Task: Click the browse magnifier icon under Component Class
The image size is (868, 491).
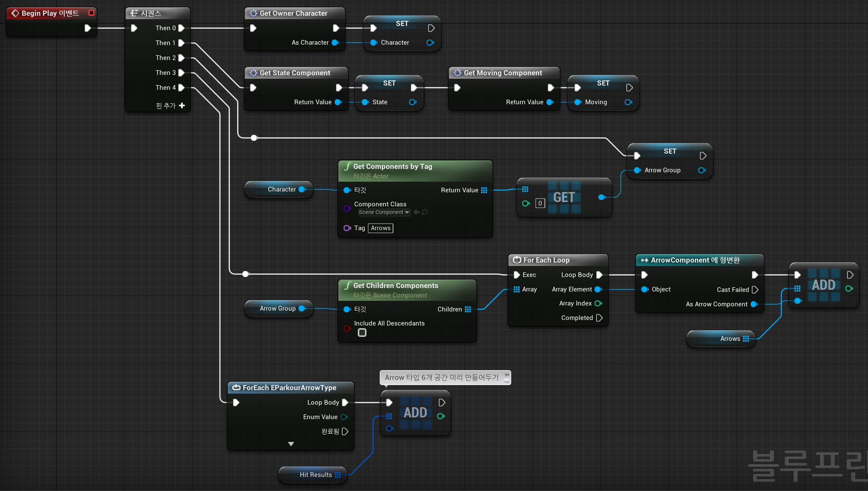Action: pos(424,212)
